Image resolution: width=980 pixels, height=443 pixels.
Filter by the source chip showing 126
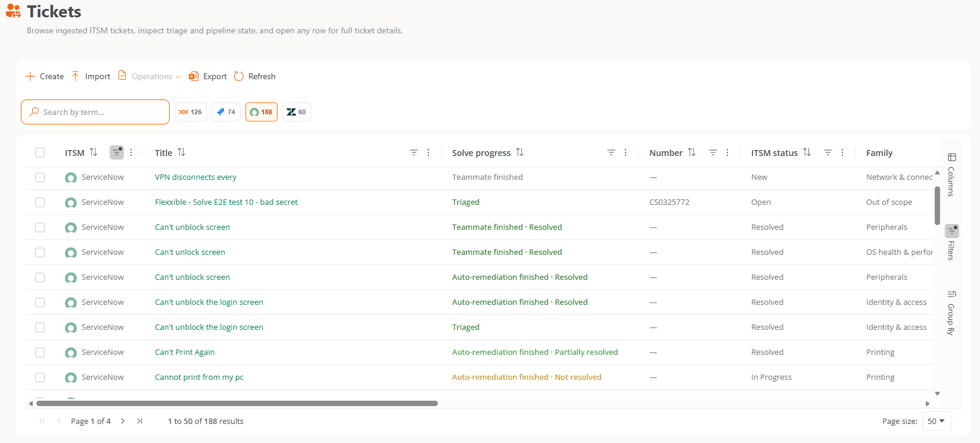(x=191, y=112)
